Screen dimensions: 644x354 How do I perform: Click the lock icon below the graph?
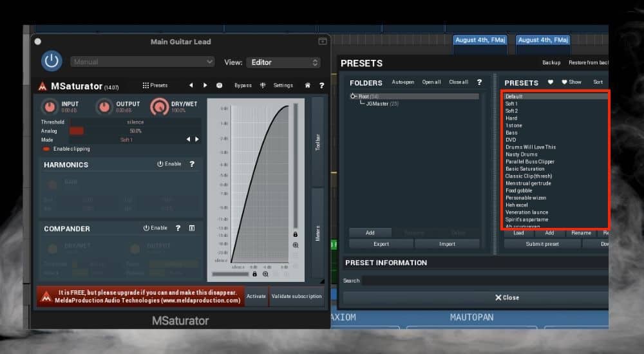[254, 274]
